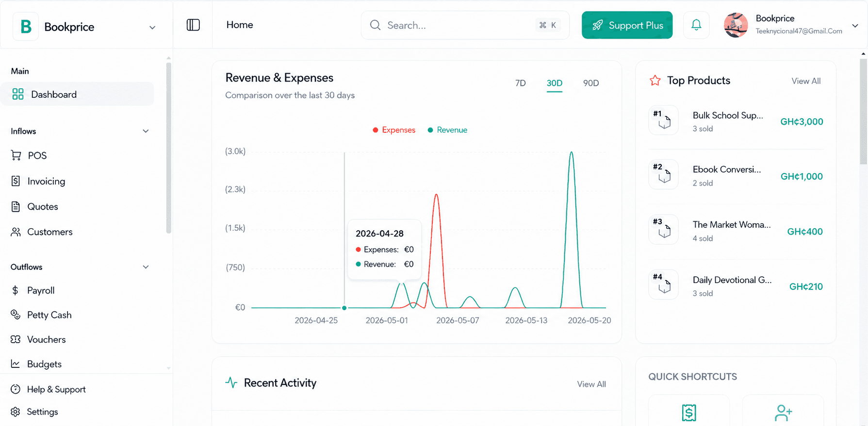Click the #2 product box icon

coord(663,174)
